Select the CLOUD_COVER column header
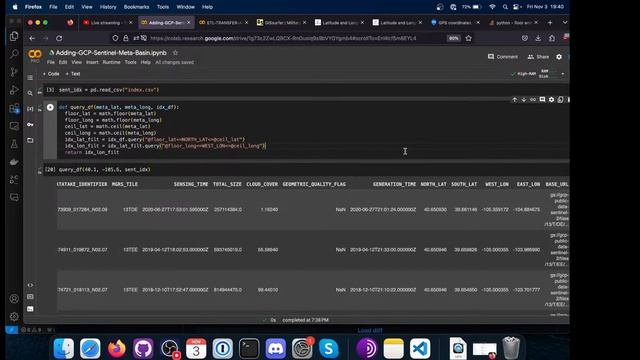Screen dimensions: 640x360 [x=262, y=184]
